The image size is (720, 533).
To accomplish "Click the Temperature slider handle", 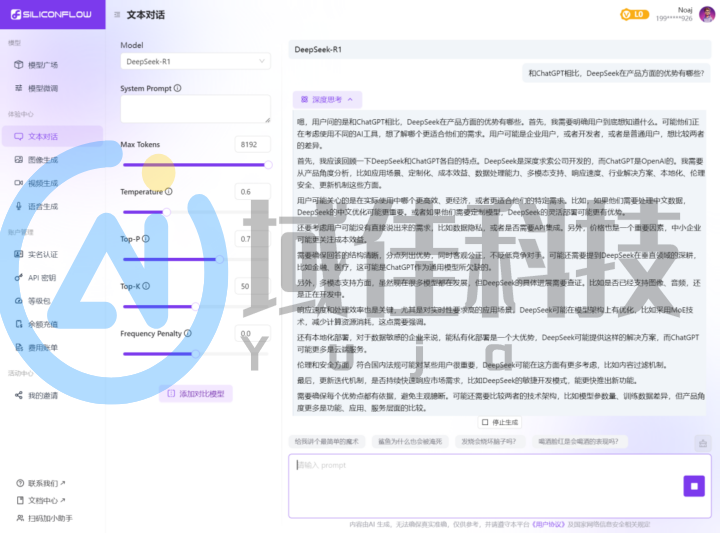I will tap(167, 212).
